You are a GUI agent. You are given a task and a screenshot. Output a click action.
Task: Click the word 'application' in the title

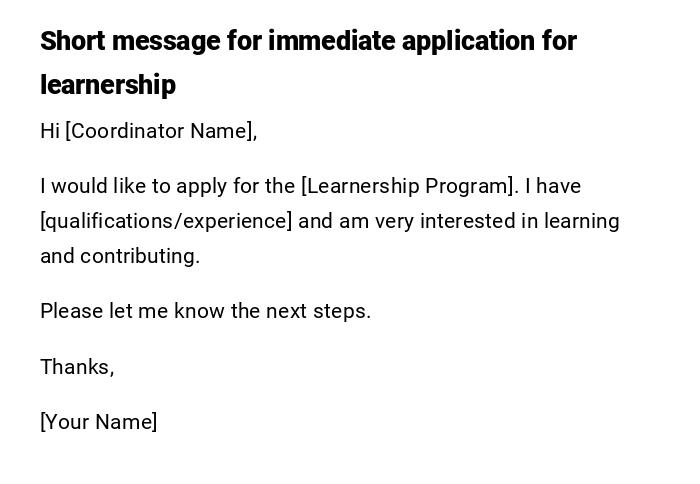pos(474,42)
